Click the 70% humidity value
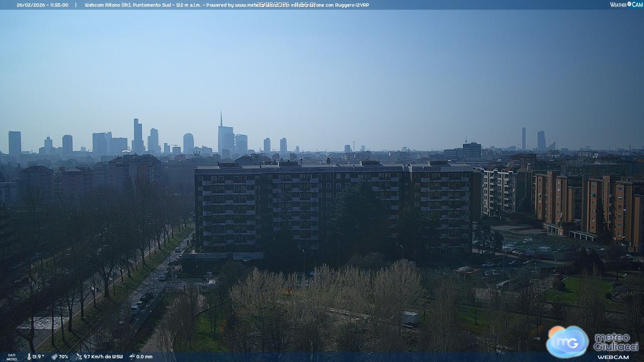Image resolution: width=644 pixels, height=362 pixels. pyautogui.click(x=63, y=356)
